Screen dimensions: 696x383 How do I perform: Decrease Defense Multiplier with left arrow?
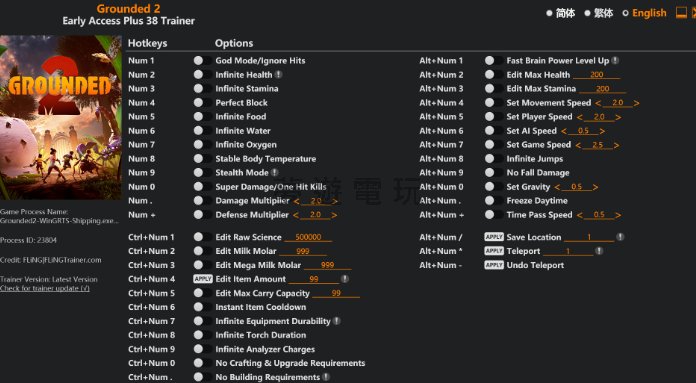[296, 215]
